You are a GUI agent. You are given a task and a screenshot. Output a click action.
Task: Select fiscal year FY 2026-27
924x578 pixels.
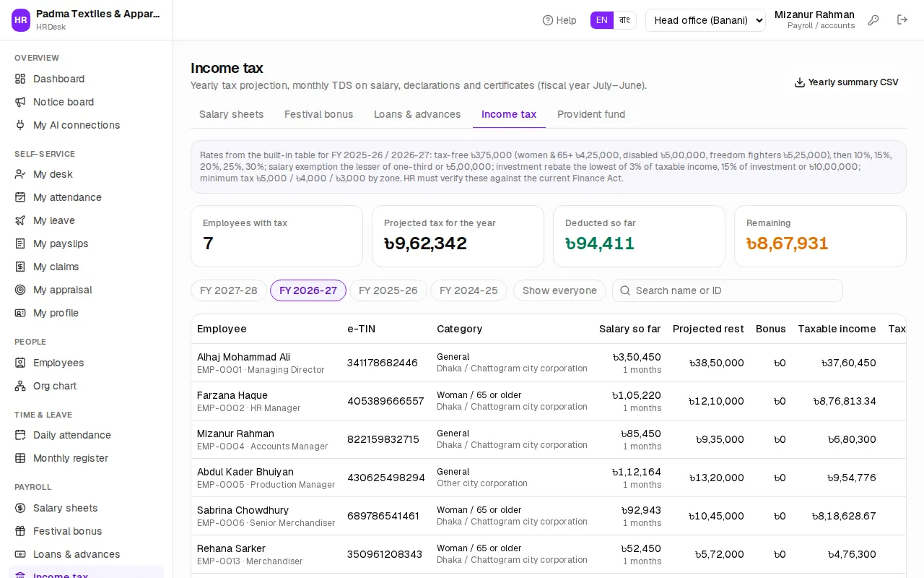pyautogui.click(x=308, y=290)
